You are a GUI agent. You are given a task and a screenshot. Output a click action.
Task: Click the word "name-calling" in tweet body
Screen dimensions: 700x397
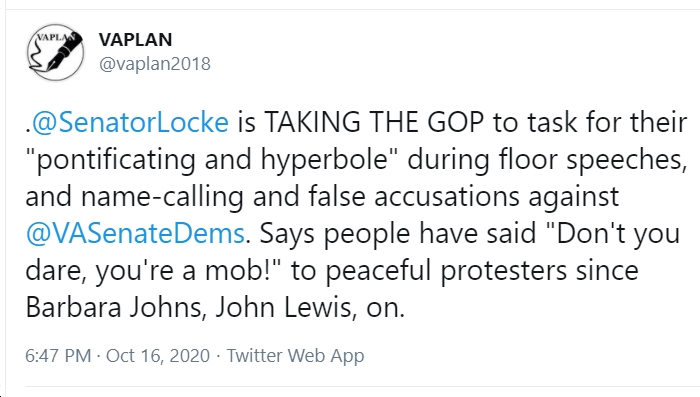(162, 196)
